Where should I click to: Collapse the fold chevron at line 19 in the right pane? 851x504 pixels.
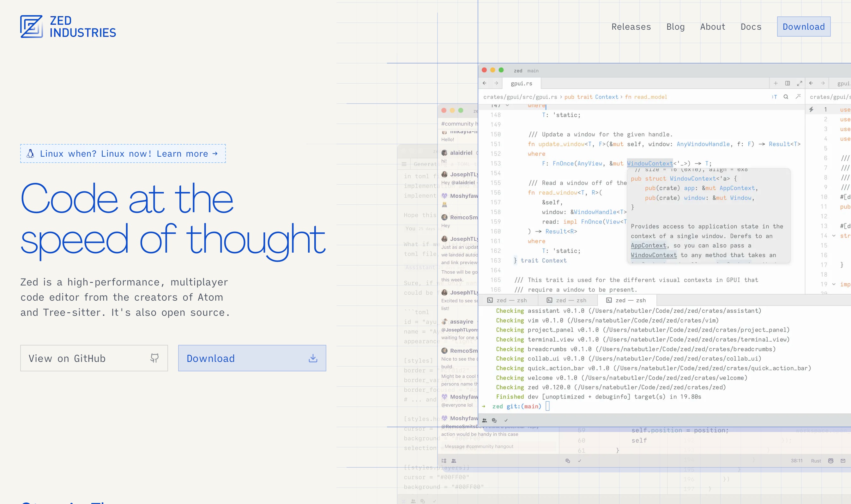point(834,284)
